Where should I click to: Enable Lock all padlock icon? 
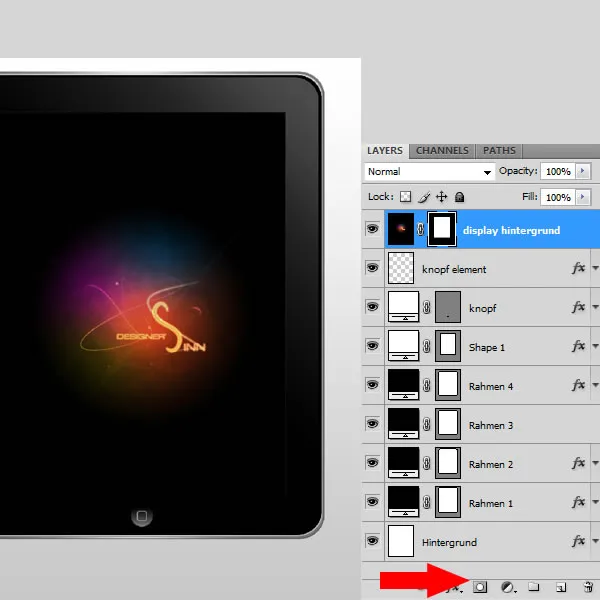[x=460, y=197]
